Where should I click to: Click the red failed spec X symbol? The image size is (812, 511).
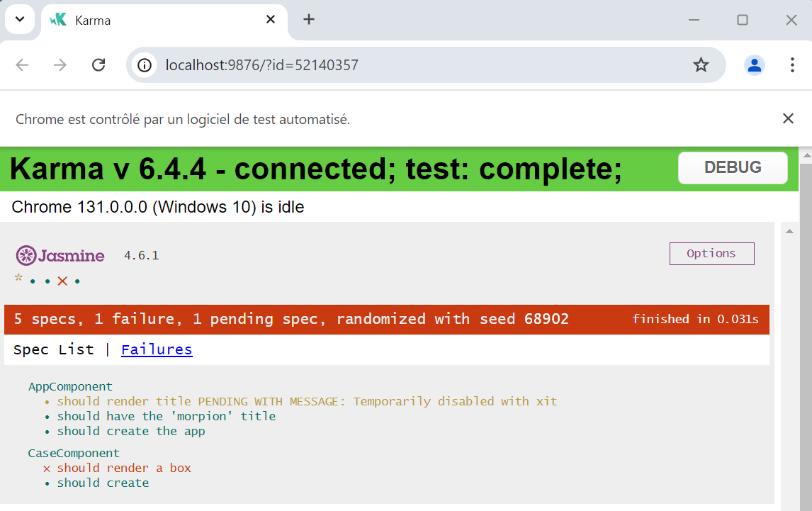[62, 281]
